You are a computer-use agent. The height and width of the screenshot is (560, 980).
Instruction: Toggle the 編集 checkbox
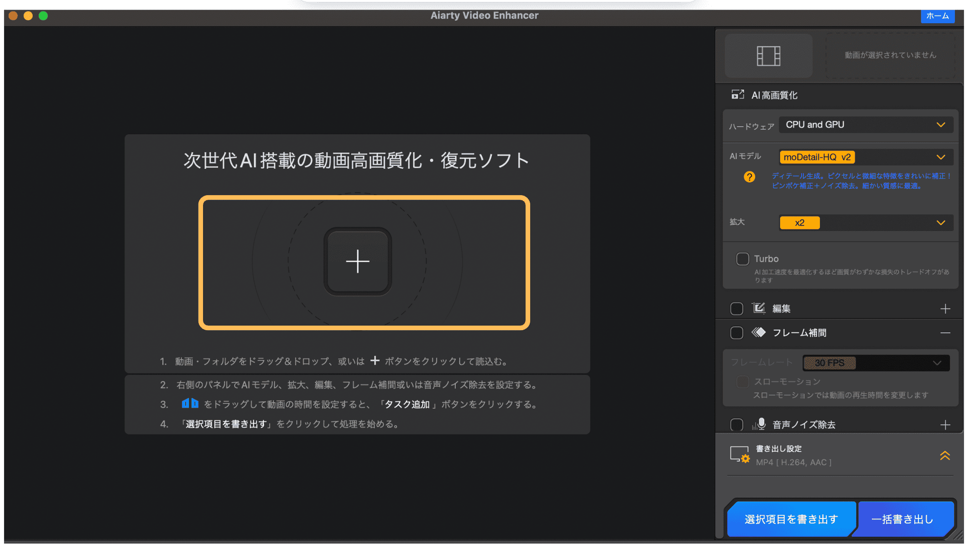coord(736,309)
